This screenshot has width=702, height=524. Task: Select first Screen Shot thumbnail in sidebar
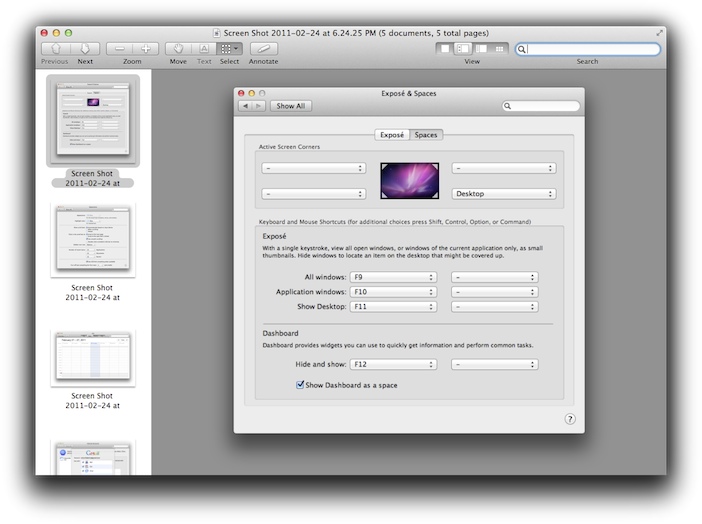(x=93, y=120)
